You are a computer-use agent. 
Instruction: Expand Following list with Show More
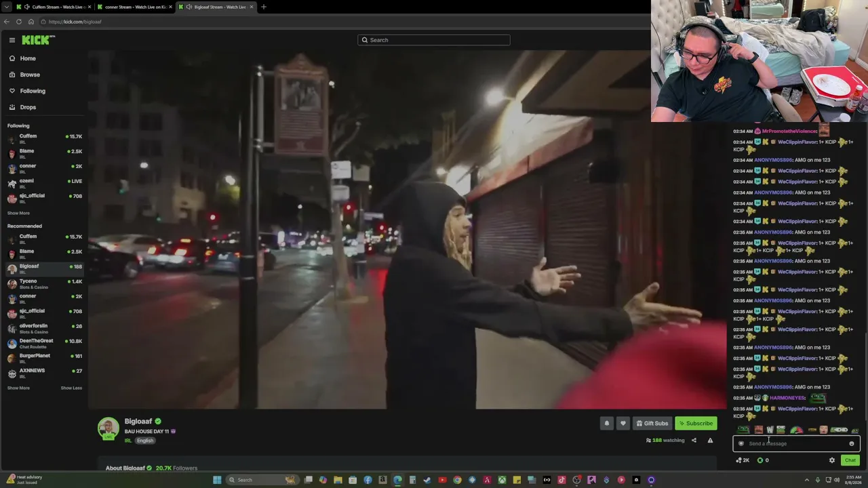[x=18, y=213]
